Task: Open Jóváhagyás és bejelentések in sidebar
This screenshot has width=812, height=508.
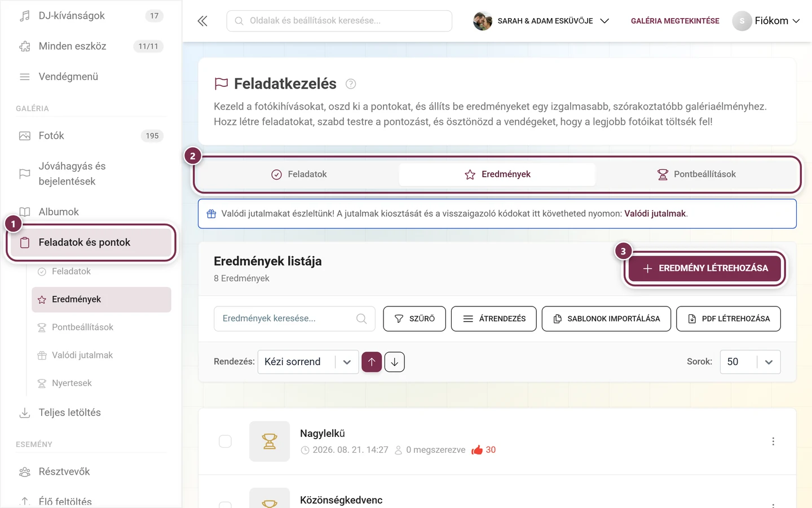Action: [x=91, y=174]
